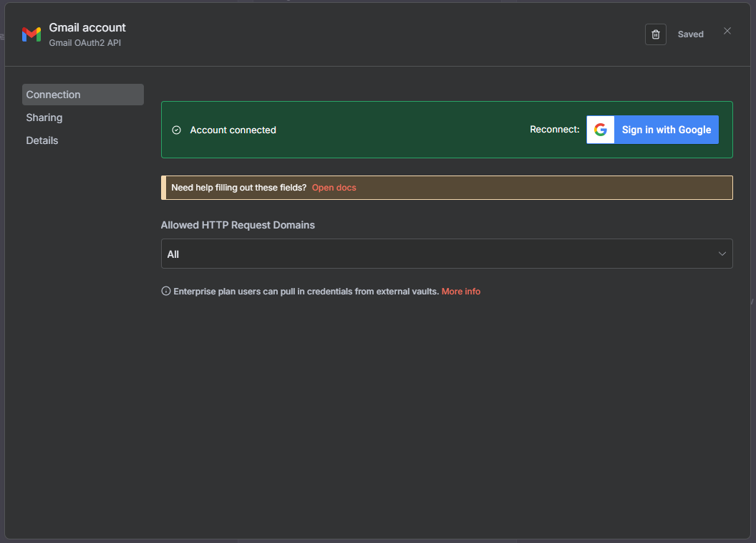Open docs link for field help

[334, 188]
